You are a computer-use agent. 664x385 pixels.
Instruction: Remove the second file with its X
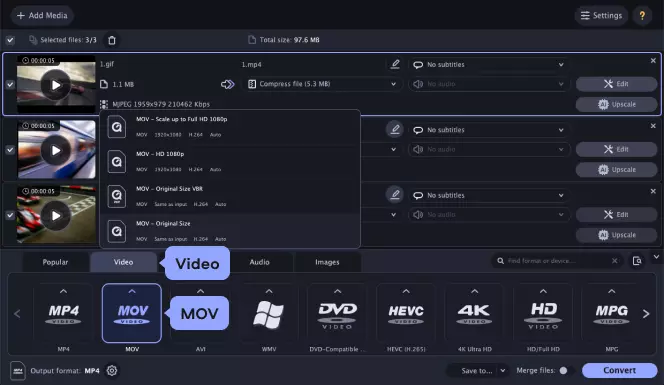pos(653,126)
